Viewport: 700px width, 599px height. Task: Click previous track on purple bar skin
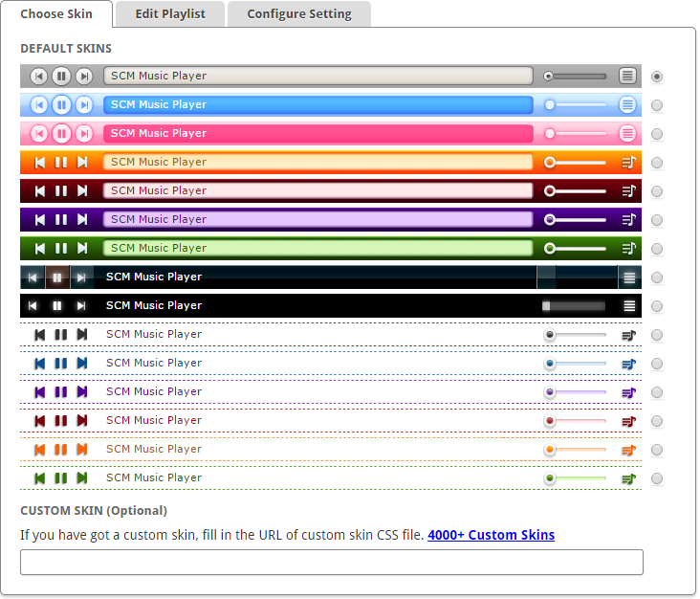[x=40, y=220]
